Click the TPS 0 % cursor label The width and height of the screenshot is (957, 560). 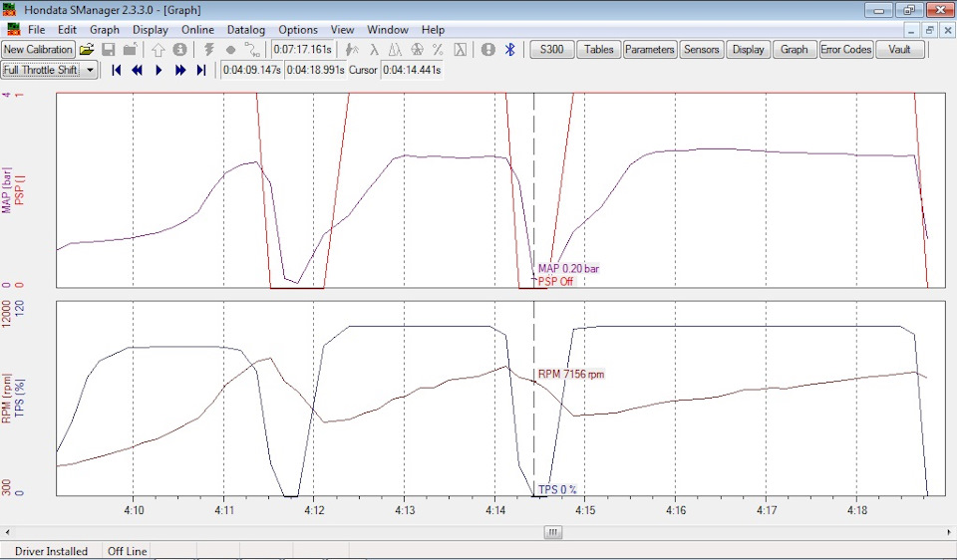(557, 489)
